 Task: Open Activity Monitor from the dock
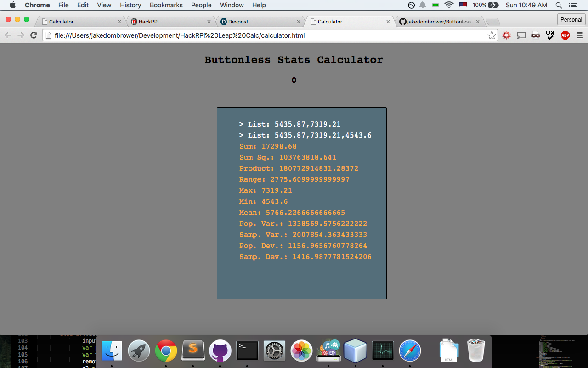click(x=383, y=351)
